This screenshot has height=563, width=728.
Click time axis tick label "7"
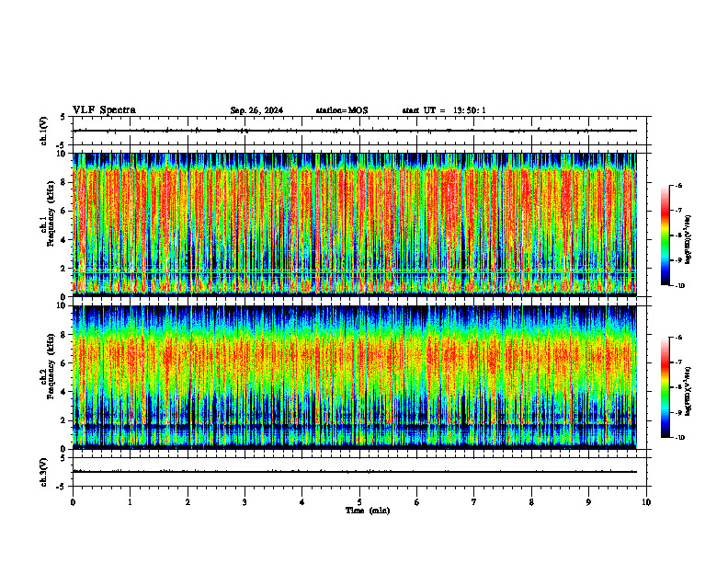tap(474, 502)
